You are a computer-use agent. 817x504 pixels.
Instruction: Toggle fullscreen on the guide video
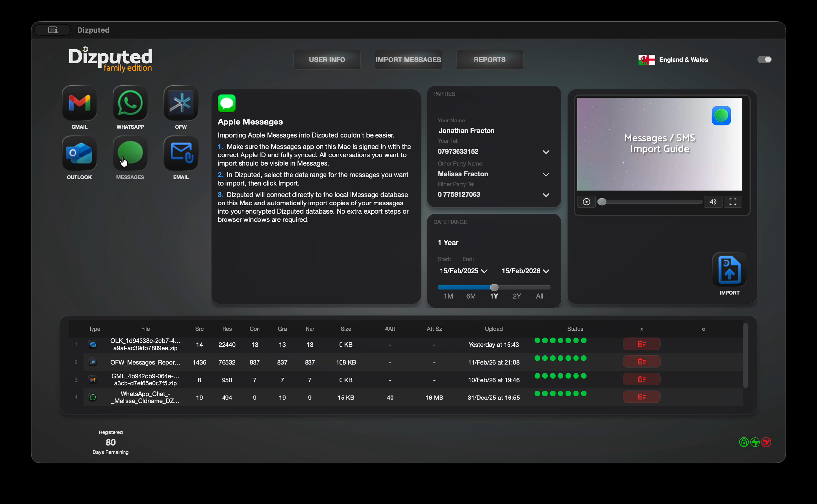pyautogui.click(x=733, y=202)
